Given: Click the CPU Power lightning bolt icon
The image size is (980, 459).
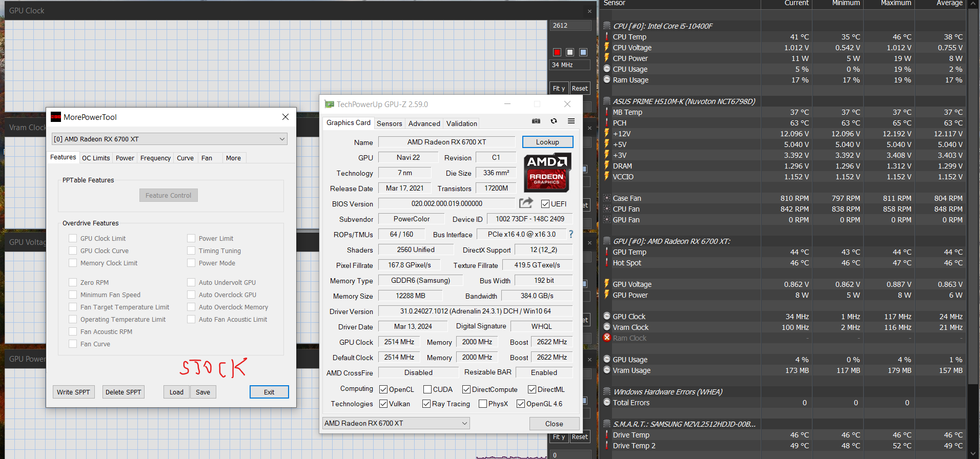Looking at the screenshot, I should pyautogui.click(x=607, y=58).
